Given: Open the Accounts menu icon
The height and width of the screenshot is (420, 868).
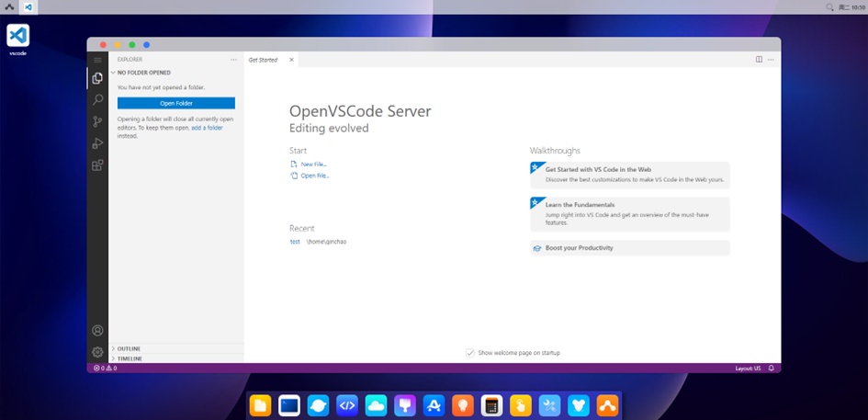Looking at the screenshot, I should point(97,330).
